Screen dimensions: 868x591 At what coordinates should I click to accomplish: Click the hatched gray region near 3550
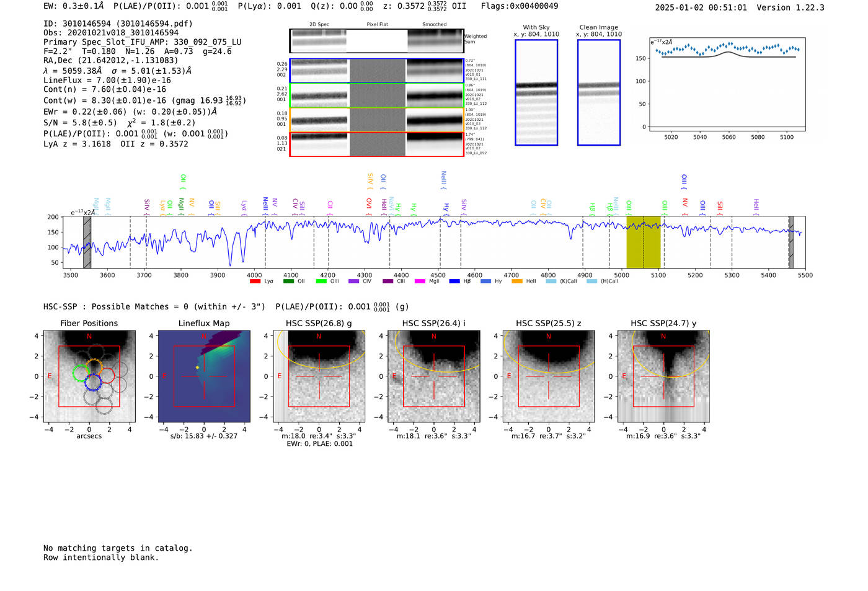[x=87, y=242]
